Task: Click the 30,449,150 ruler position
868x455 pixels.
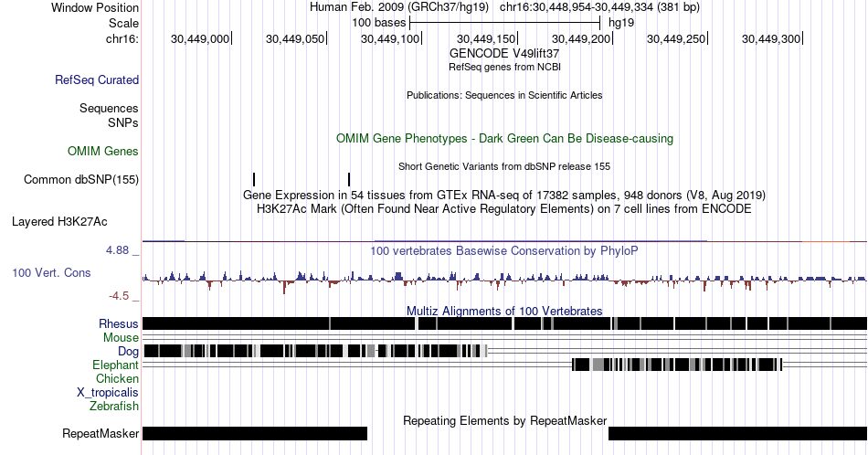Action: click(x=485, y=38)
